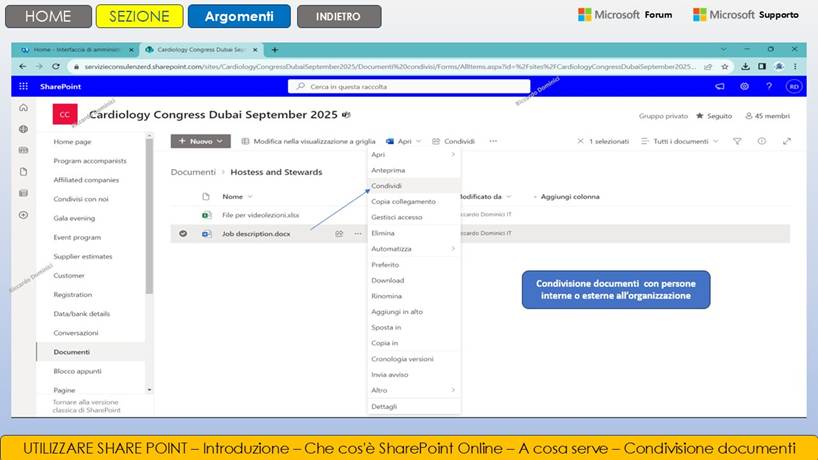Open the Microsoft Supporto link

point(745,15)
